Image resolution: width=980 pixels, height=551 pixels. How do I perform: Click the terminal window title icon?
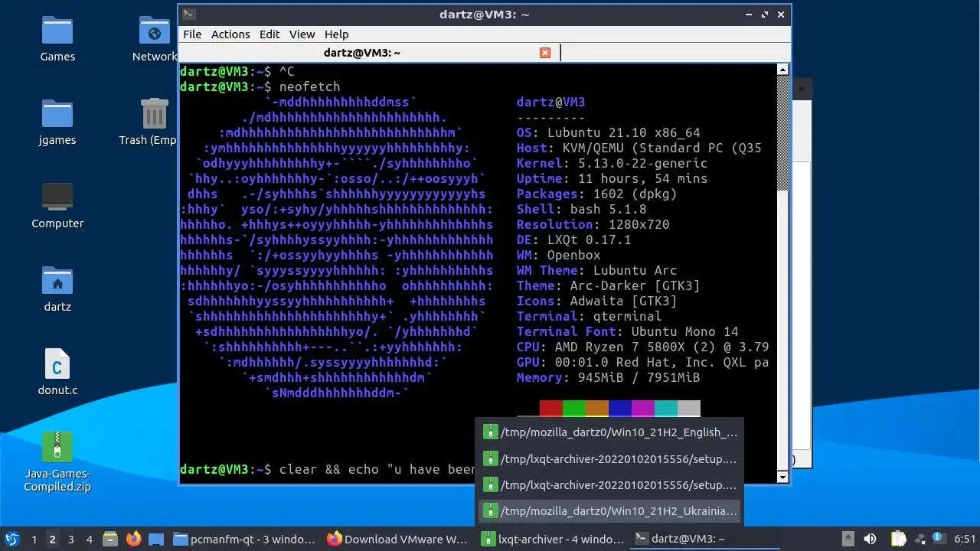(189, 14)
